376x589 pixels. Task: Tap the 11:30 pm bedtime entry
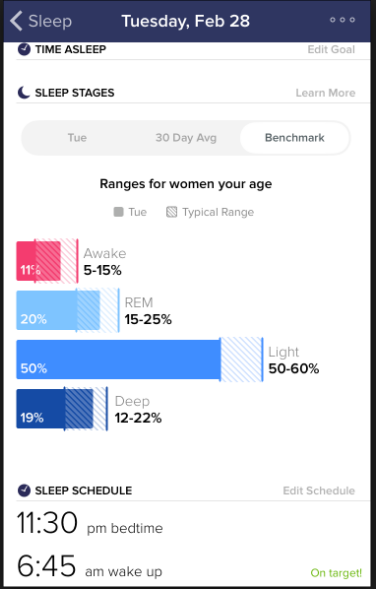90,523
